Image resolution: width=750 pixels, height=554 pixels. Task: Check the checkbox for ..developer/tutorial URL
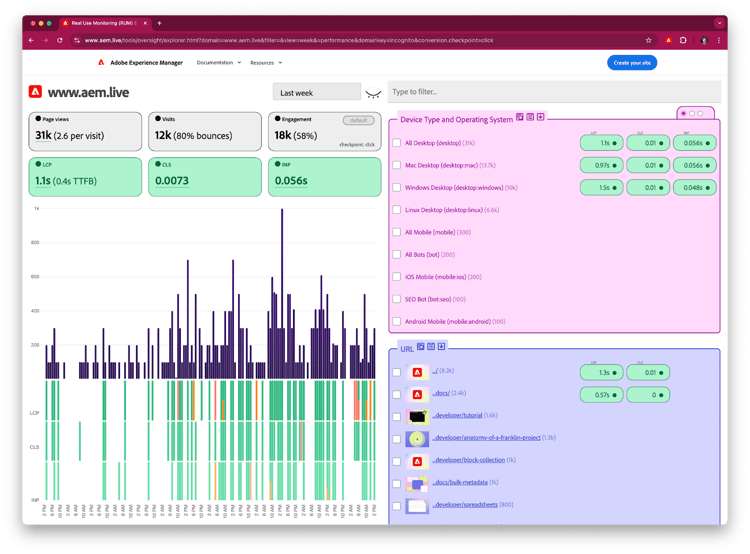pyautogui.click(x=397, y=417)
